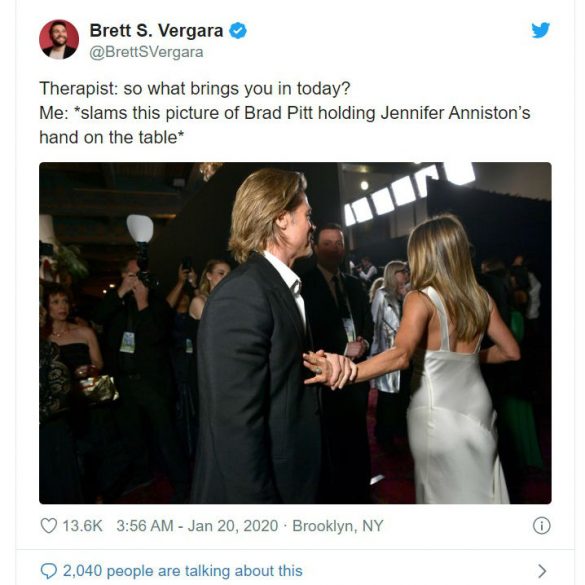Select the Jan 20, 2020 date text
The image size is (585, 585).
(233, 526)
